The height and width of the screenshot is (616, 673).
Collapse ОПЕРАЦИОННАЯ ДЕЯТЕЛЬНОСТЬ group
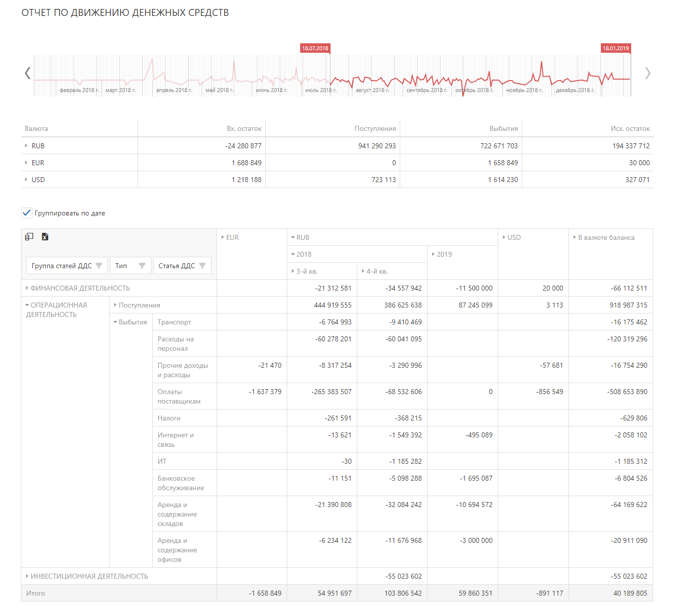(x=27, y=305)
